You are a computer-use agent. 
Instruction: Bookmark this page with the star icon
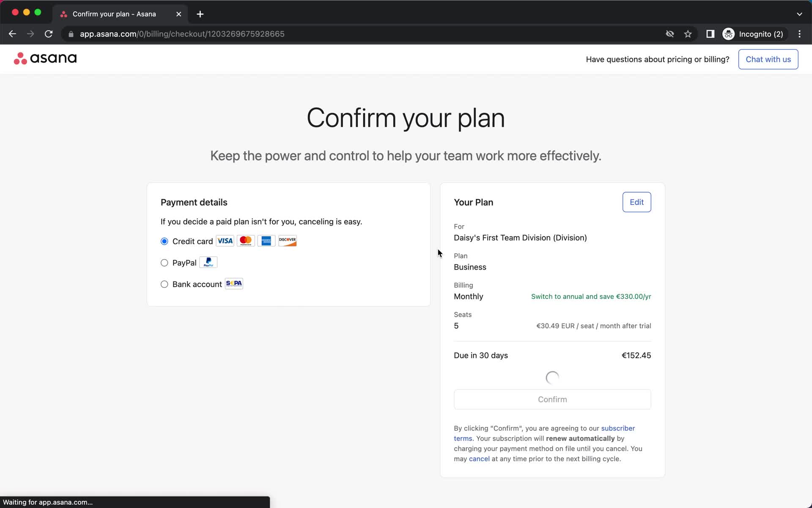click(x=688, y=34)
